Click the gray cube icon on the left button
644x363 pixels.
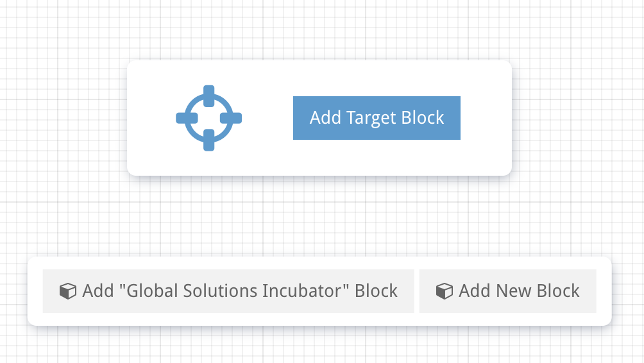[x=68, y=291]
